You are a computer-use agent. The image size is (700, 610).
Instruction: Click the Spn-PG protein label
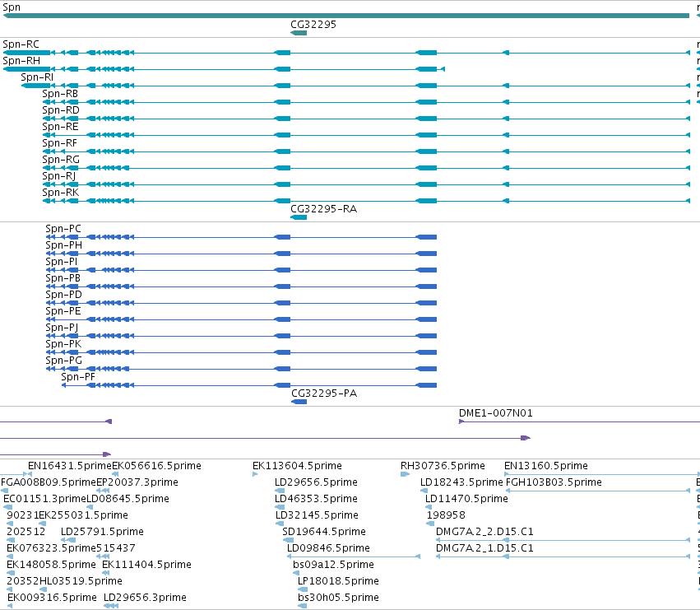[64, 361]
